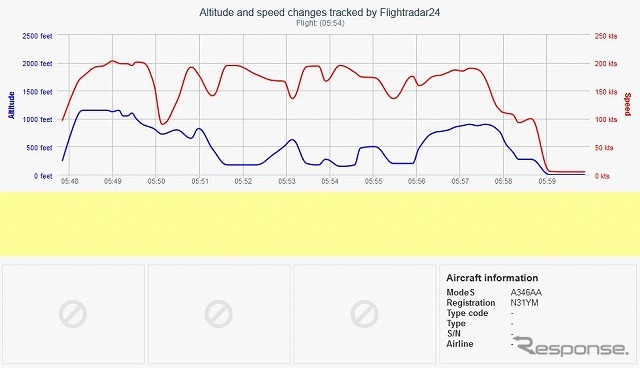Image resolution: width=640 pixels, height=368 pixels.
Task: Click the Flight (05:54) subtitle
Action: pyautogui.click(x=320, y=23)
